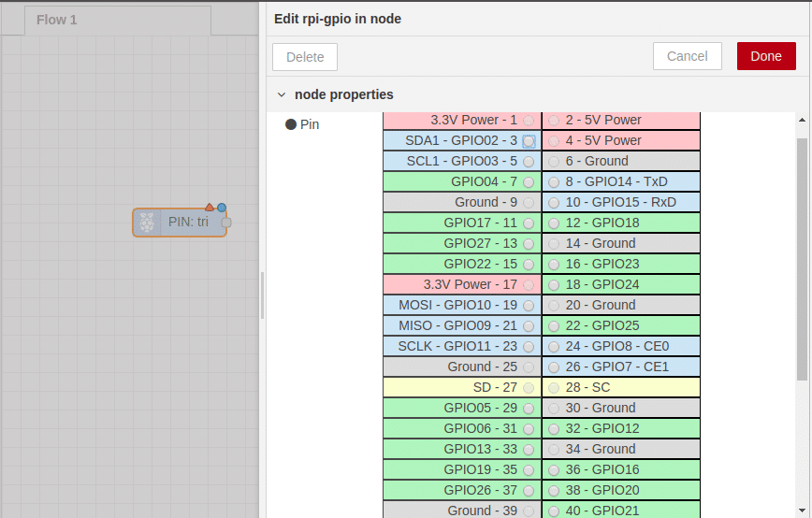The image size is (812, 518).
Task: Click the Cancel button
Action: pos(688,56)
